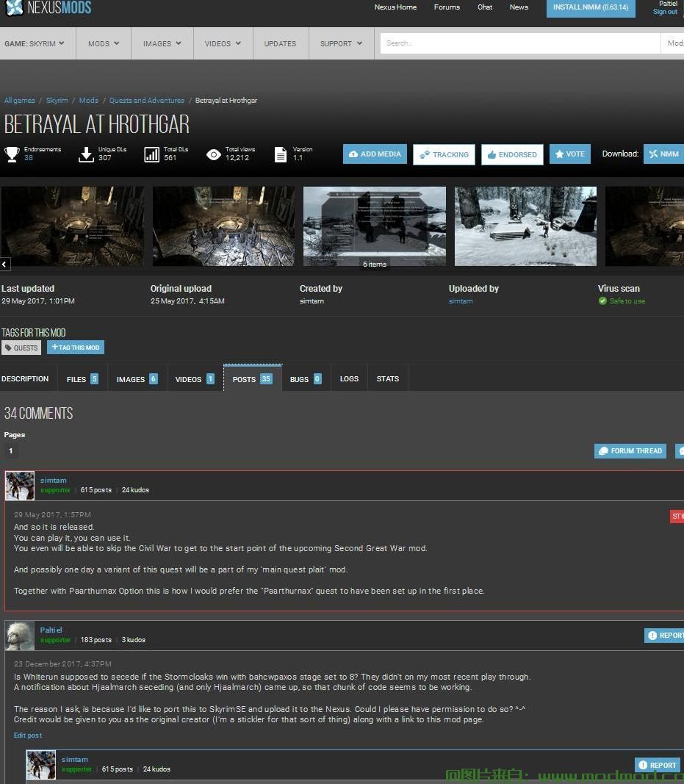Viewport: 684px width, 784px height.
Task: Switch to the Images tab
Action: click(x=137, y=379)
